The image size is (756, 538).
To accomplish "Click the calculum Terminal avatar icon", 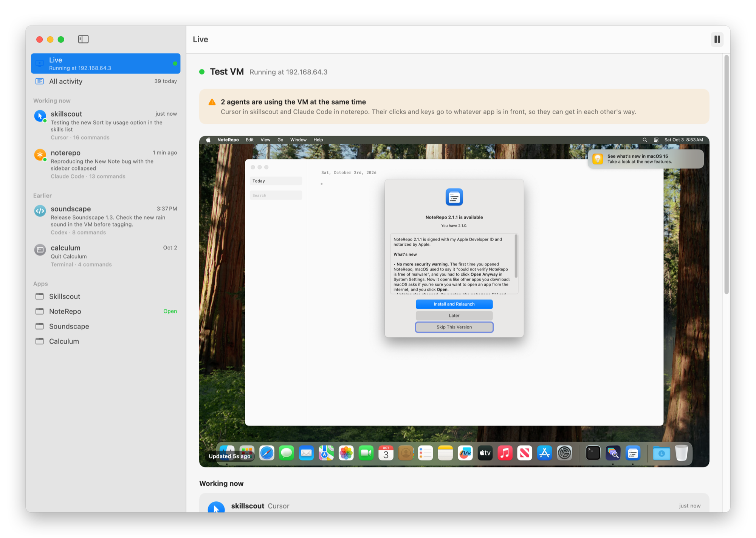I will (40, 250).
